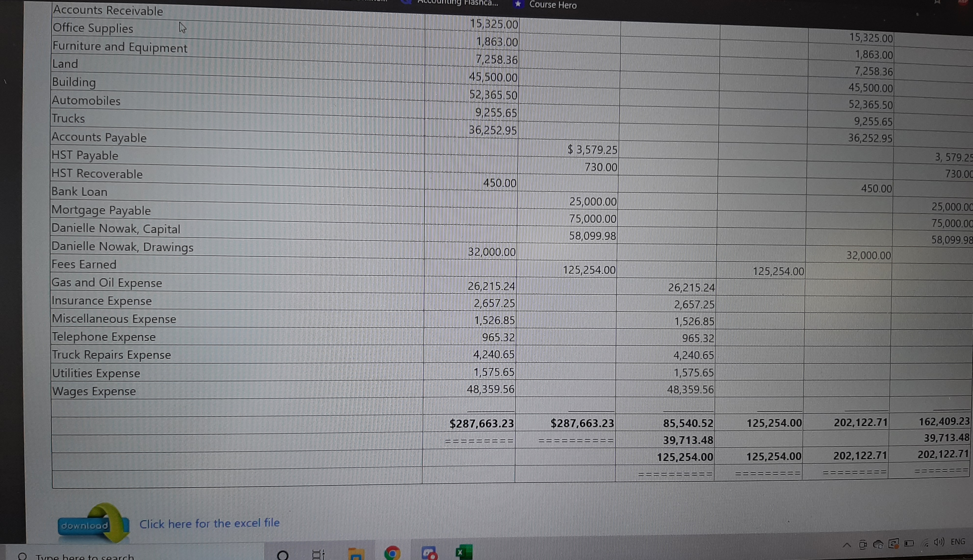This screenshot has height=560, width=973.
Task: Click the display notification tray icon
Action: (x=893, y=543)
